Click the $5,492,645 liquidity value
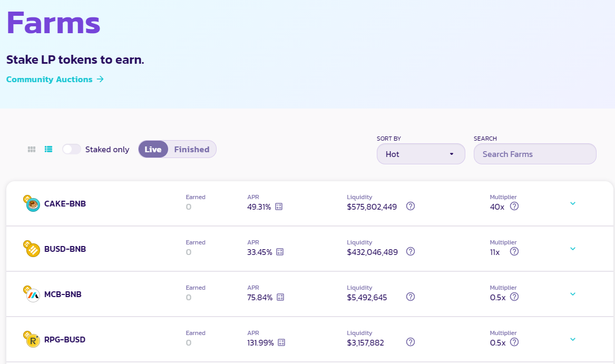The image size is (615, 364). 367,298
